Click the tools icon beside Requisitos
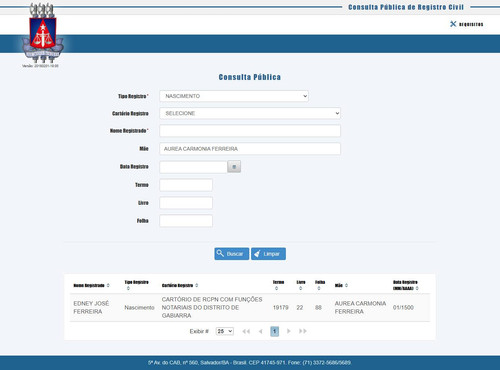Screen dimensions: 500x370 coord(453,24)
